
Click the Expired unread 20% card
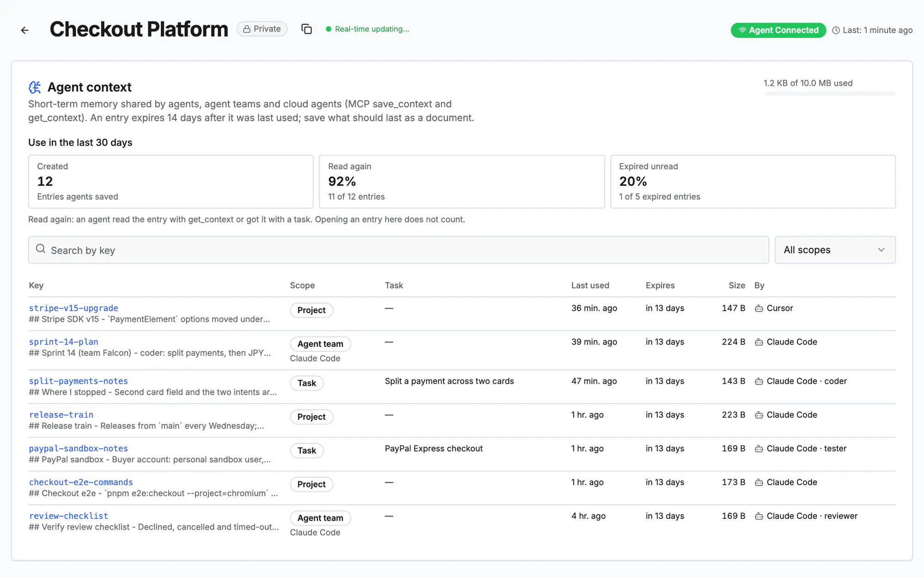tap(753, 182)
